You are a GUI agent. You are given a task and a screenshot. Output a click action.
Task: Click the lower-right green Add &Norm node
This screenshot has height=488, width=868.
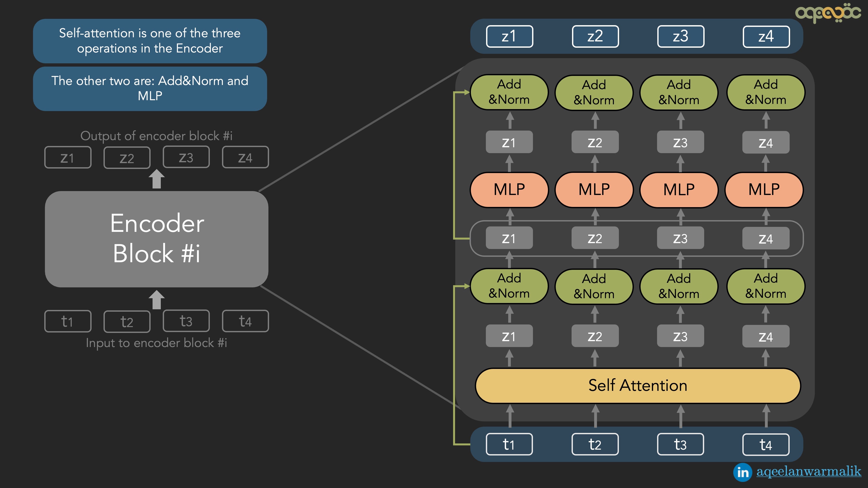766,286
